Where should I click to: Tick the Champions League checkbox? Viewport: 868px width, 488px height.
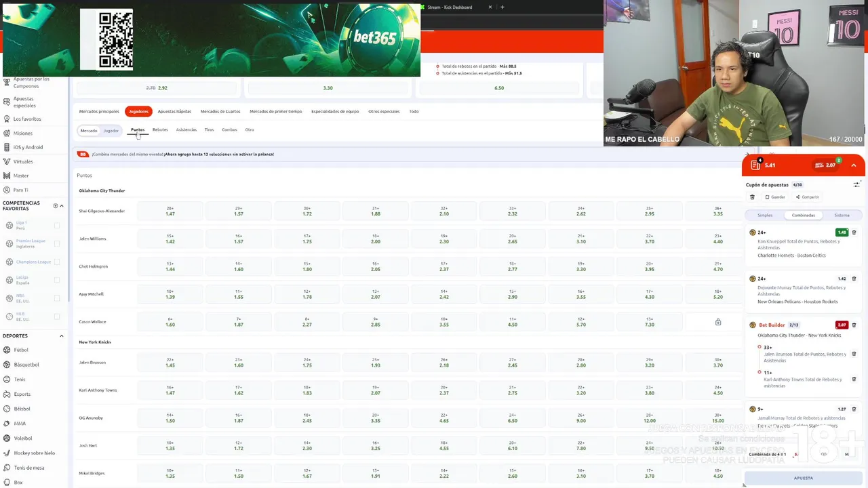tap(57, 262)
